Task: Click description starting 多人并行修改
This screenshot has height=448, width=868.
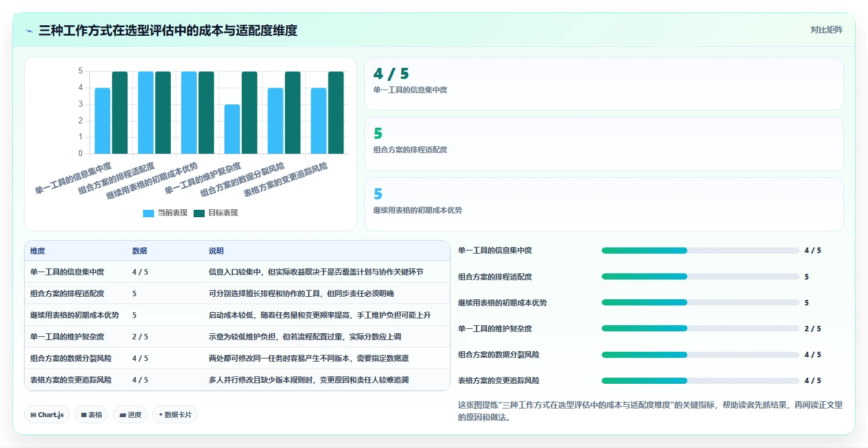Action: pyautogui.click(x=309, y=380)
